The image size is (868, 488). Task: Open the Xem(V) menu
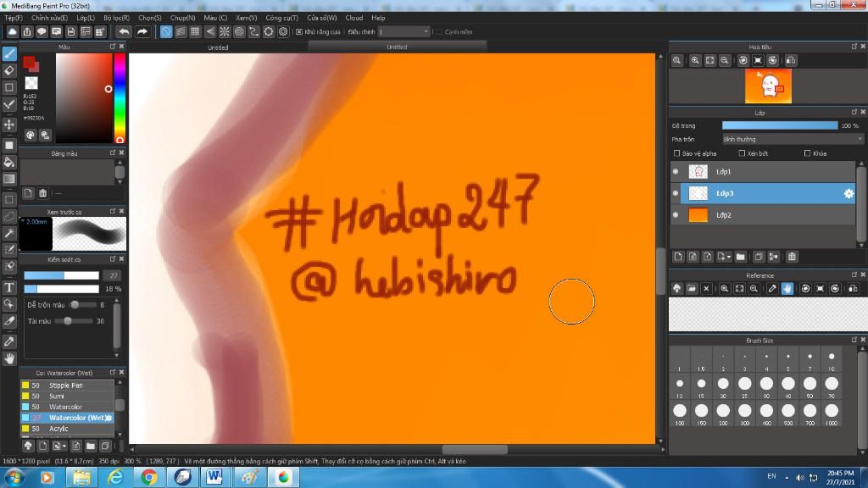(247, 18)
